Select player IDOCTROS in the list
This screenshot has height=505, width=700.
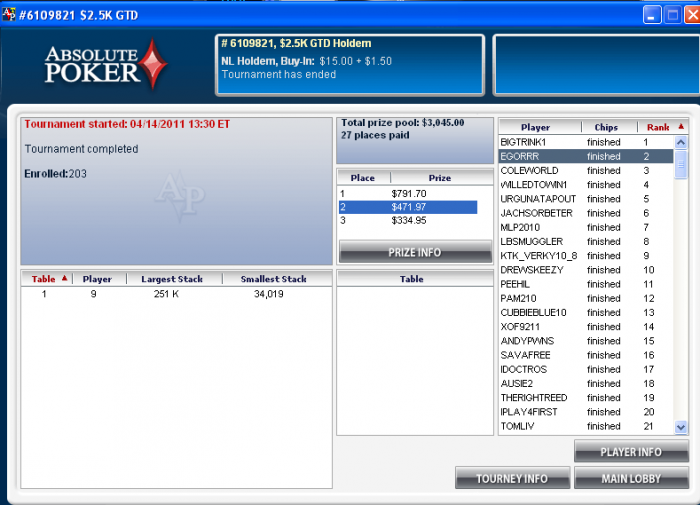586,369
